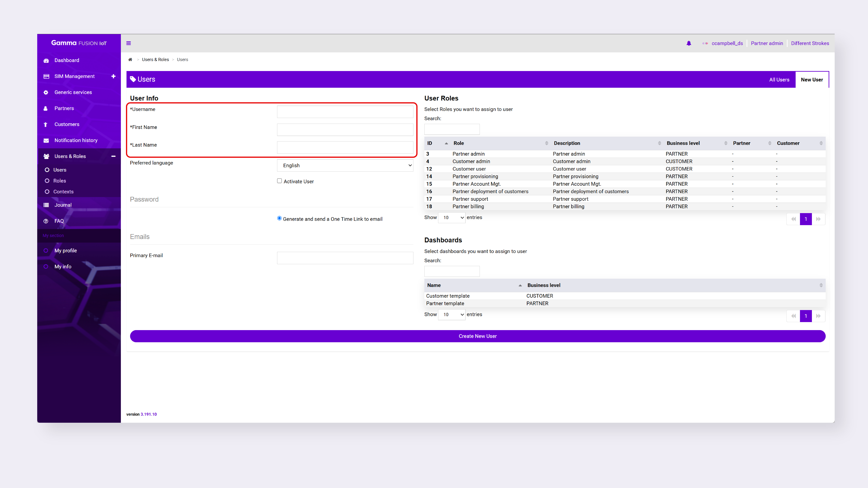Select Generate and send One Time Link option
Image resolution: width=868 pixels, height=488 pixels.
coord(279,218)
